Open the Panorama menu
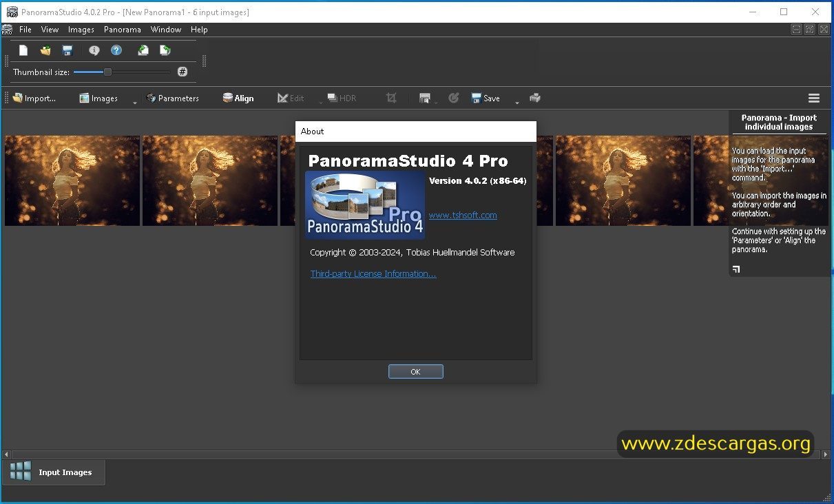834x504 pixels. [123, 30]
